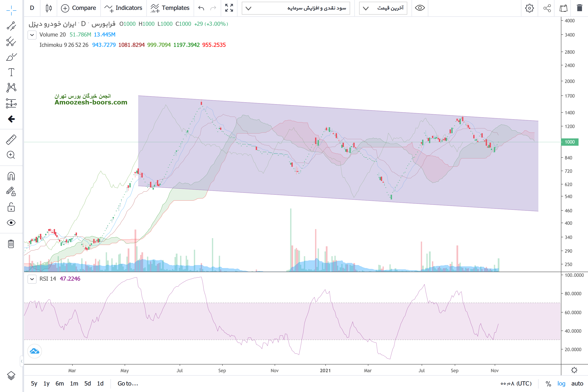Set range to 6m
The height and width of the screenshot is (392, 588).
coord(60,383)
